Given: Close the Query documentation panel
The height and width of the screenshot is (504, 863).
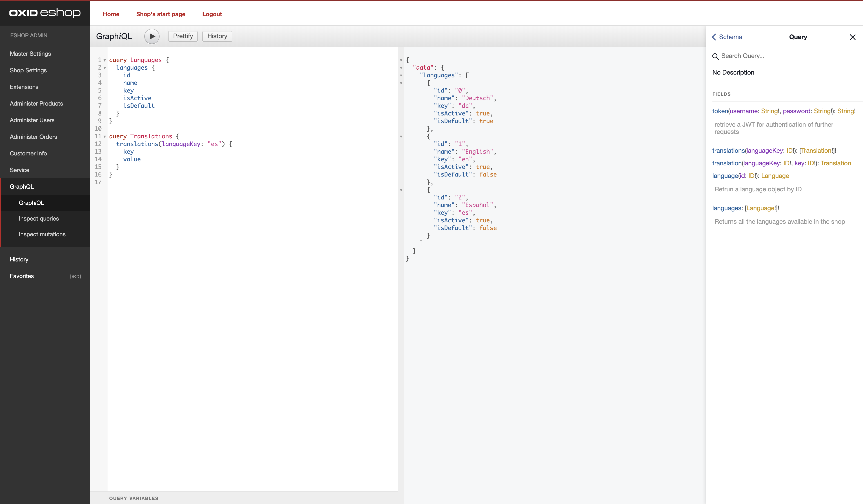Looking at the screenshot, I should (x=852, y=37).
